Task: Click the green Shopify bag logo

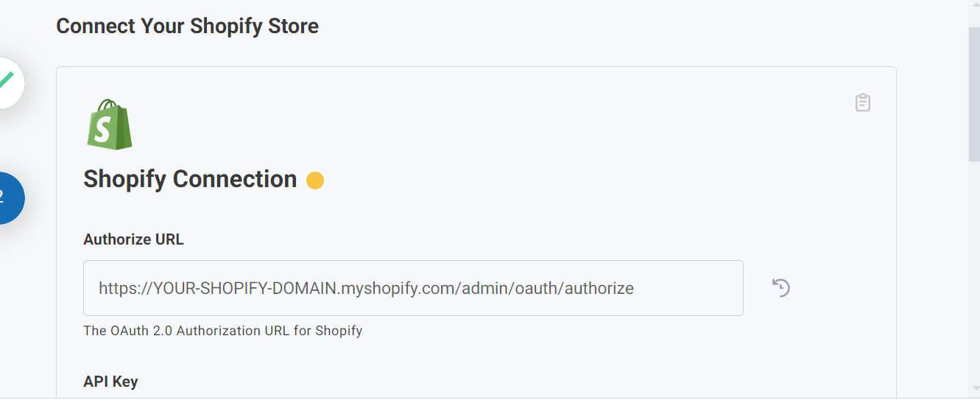Action: 109,124
